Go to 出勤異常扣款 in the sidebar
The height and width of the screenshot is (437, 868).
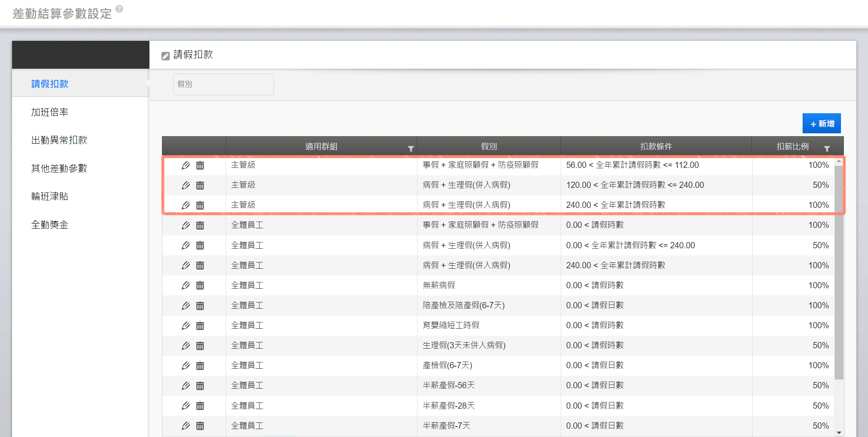[x=59, y=140]
